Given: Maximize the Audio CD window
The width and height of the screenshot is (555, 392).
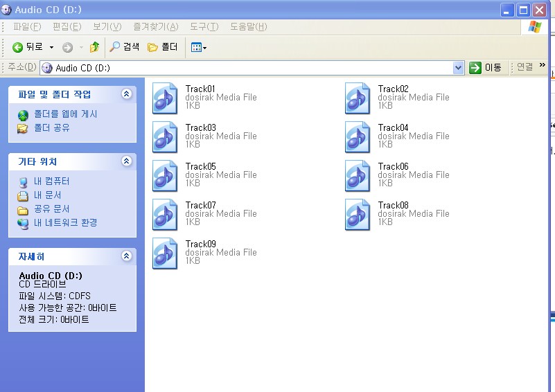Looking at the screenshot, I should [523, 10].
